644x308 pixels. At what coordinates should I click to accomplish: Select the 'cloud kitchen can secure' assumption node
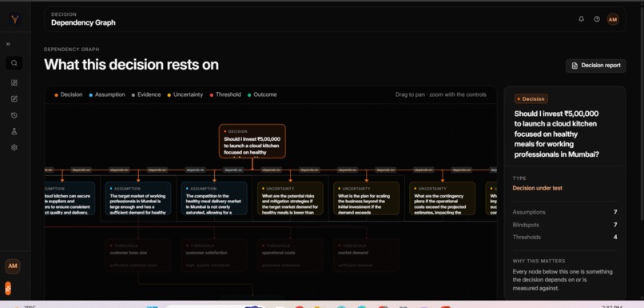pyautogui.click(x=70, y=198)
